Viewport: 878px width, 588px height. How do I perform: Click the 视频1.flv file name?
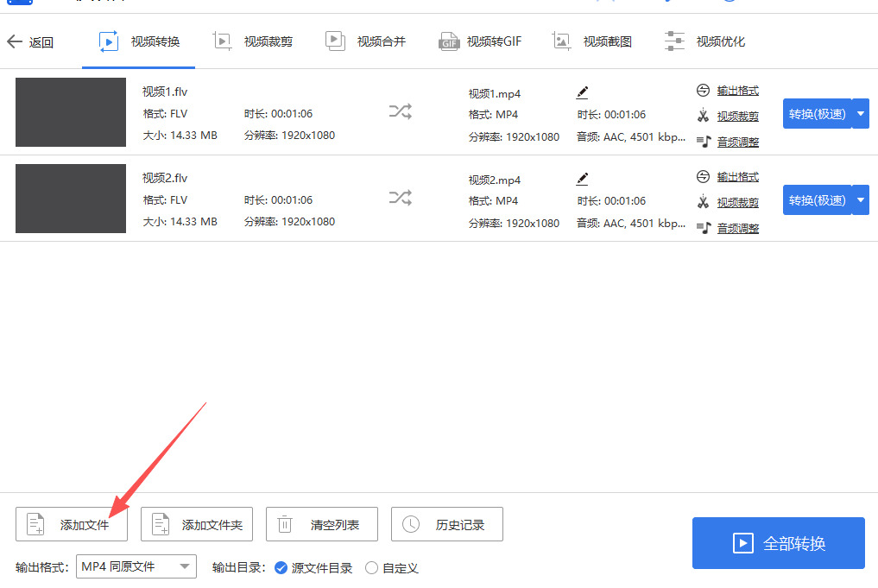tap(165, 92)
